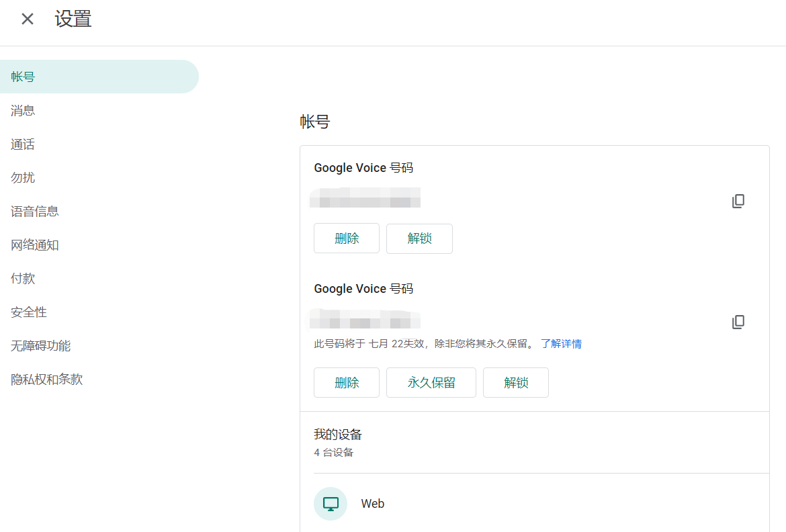Click the first blurred phone number
786x532 pixels.
point(365,197)
